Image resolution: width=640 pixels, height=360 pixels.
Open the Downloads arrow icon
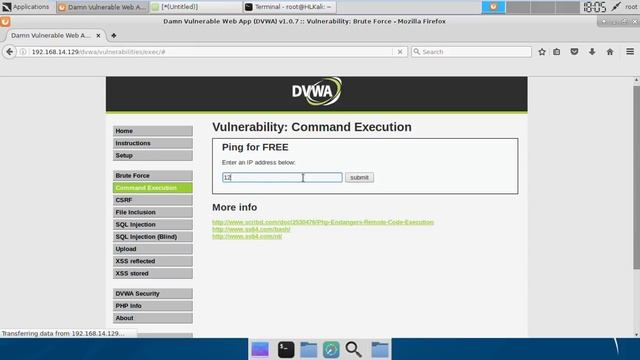pos(592,52)
